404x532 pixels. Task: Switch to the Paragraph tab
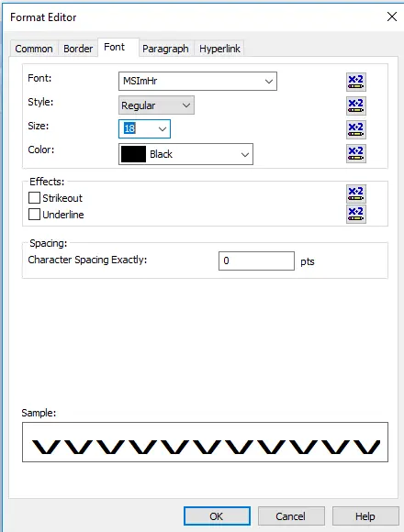coord(165,49)
